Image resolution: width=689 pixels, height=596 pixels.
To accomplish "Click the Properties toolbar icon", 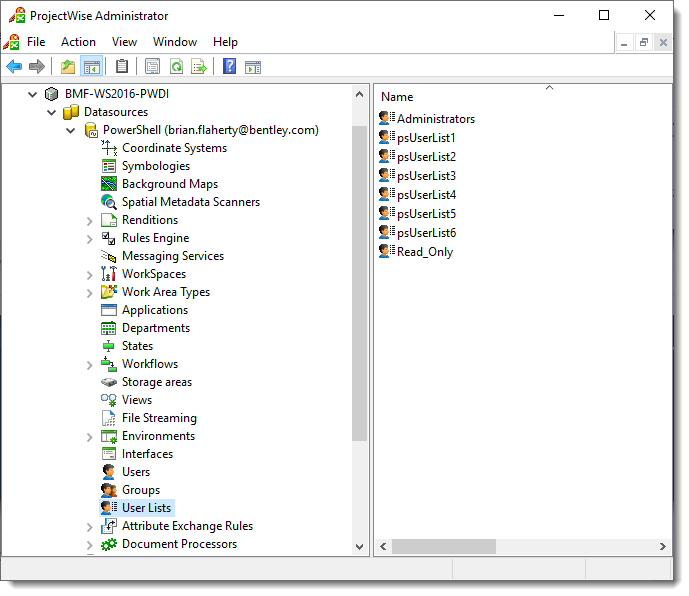I will tap(152, 67).
